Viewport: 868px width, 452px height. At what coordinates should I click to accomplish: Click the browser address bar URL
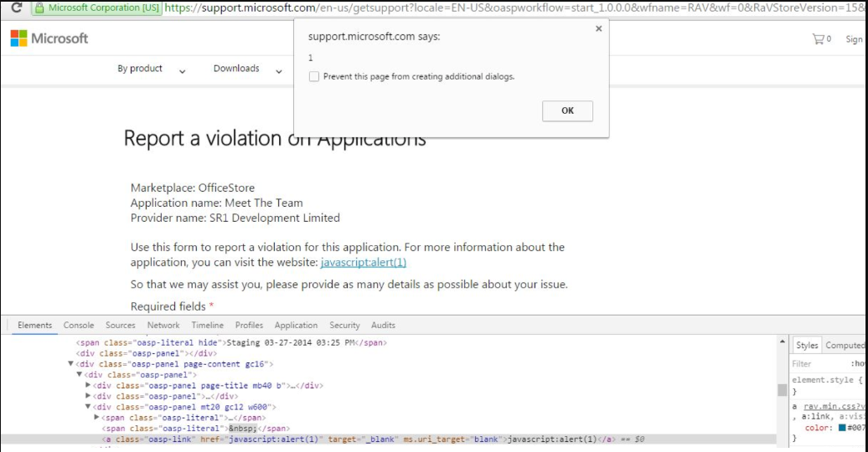pos(514,8)
